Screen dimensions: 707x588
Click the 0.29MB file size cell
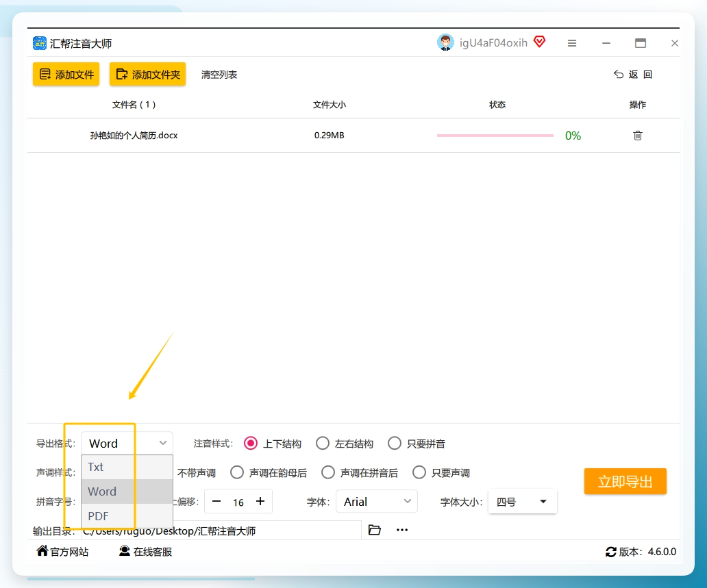tap(329, 135)
